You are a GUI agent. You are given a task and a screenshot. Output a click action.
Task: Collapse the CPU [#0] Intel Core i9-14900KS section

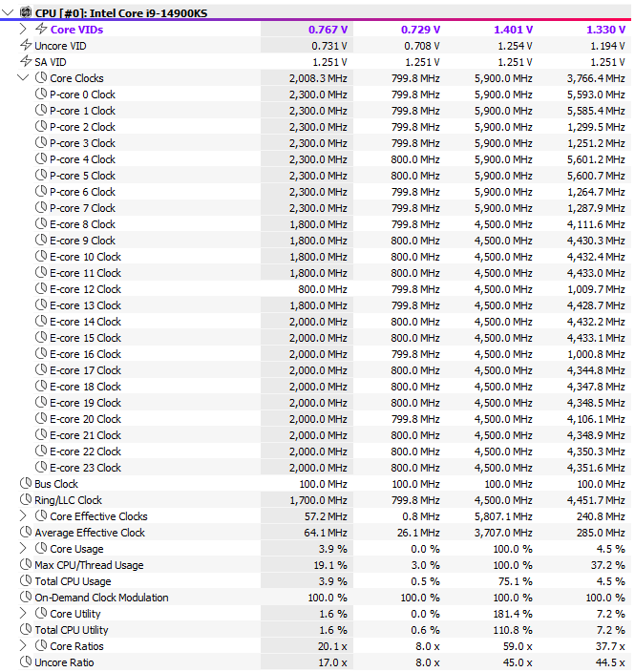[8, 12]
